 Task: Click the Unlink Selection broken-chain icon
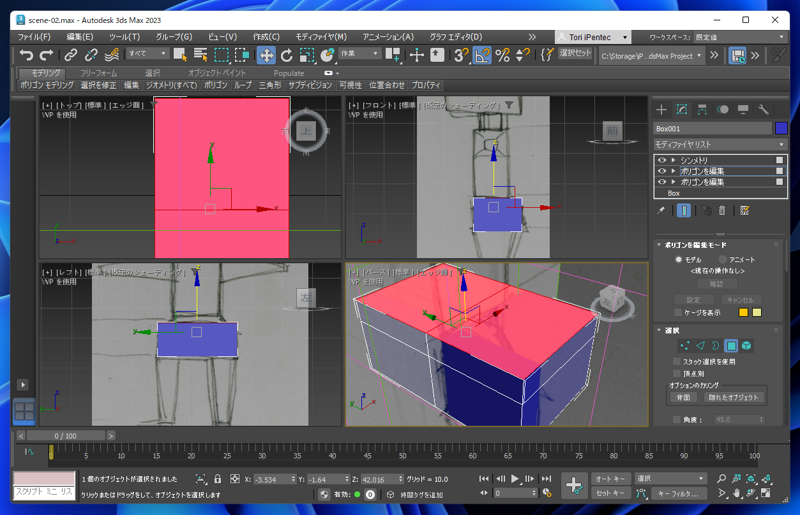(91, 55)
